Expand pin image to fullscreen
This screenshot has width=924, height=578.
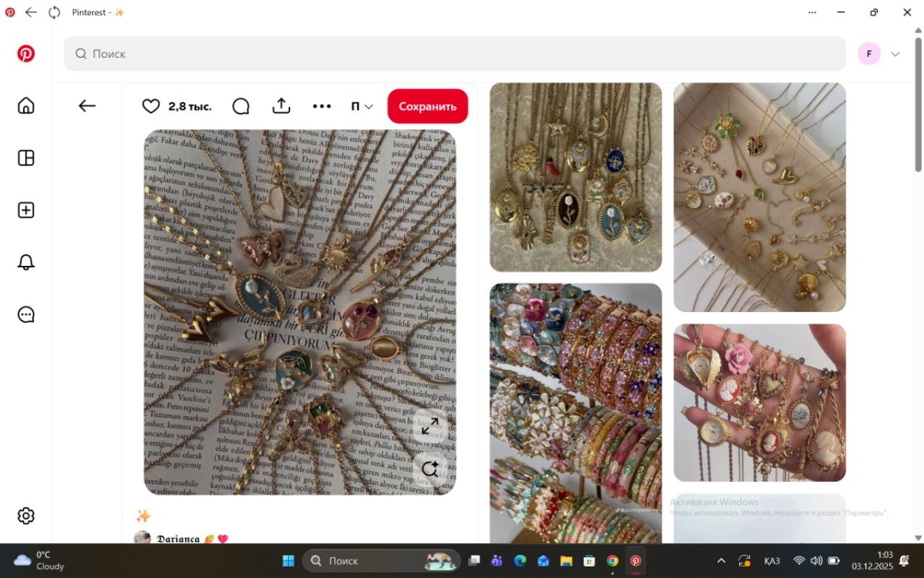pos(430,426)
